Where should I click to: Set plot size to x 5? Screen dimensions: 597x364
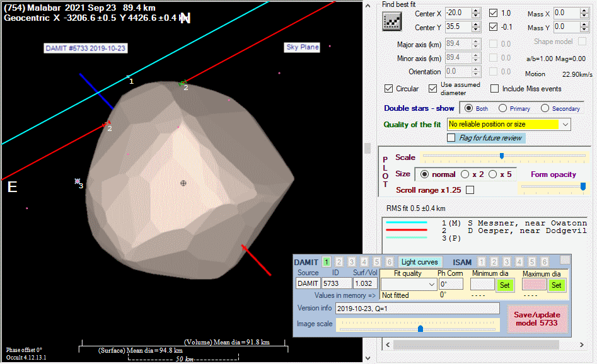(493, 174)
